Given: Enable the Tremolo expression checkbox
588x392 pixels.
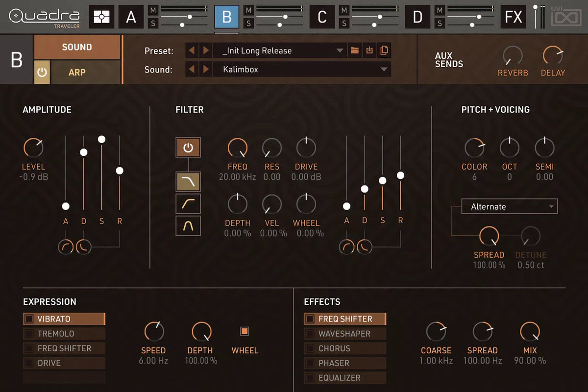Looking at the screenshot, I should pyautogui.click(x=29, y=334).
